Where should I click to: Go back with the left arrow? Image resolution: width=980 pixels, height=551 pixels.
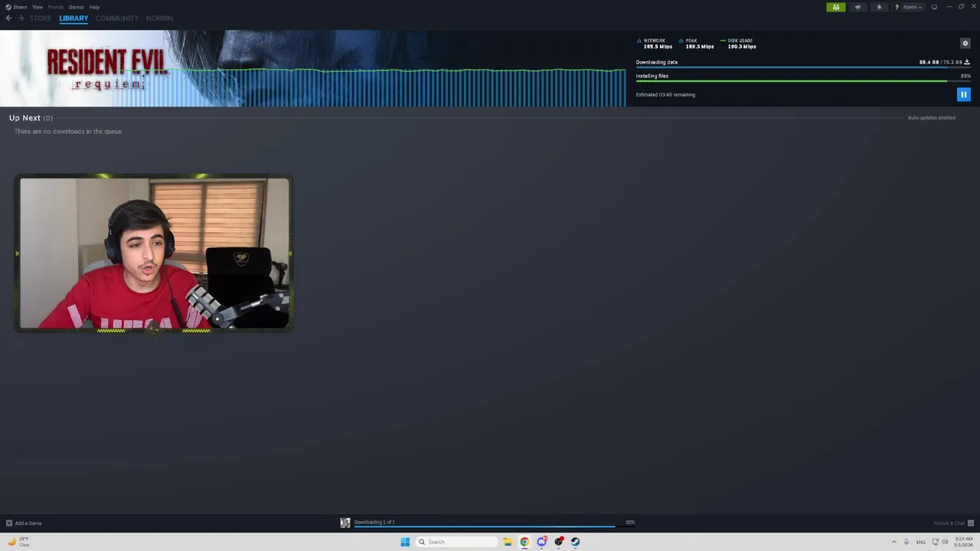tap(9, 18)
